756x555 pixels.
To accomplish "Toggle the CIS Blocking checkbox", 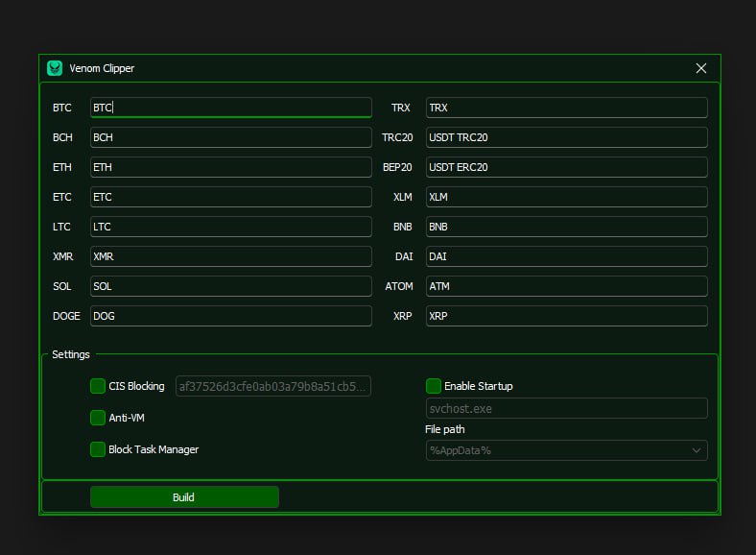I will click(98, 386).
